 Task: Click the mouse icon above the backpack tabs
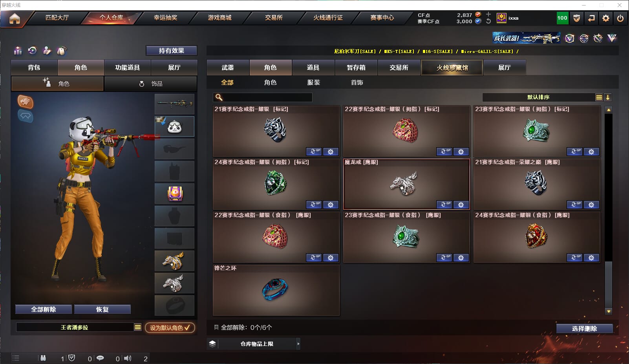point(61,51)
